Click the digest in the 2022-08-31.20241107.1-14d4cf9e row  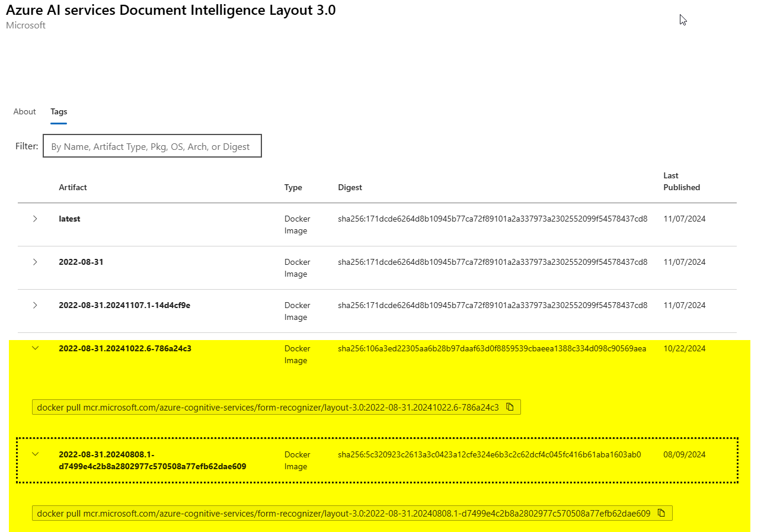coord(493,305)
